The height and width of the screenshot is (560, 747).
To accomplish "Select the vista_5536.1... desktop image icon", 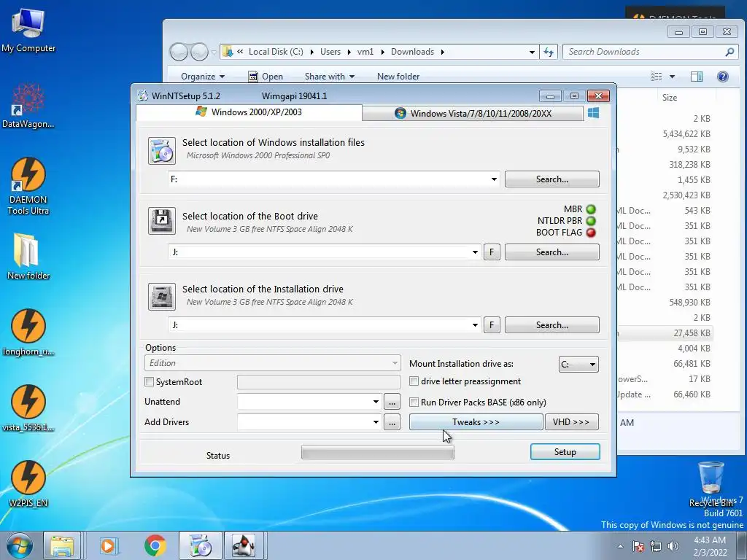I will pyautogui.click(x=28, y=408).
